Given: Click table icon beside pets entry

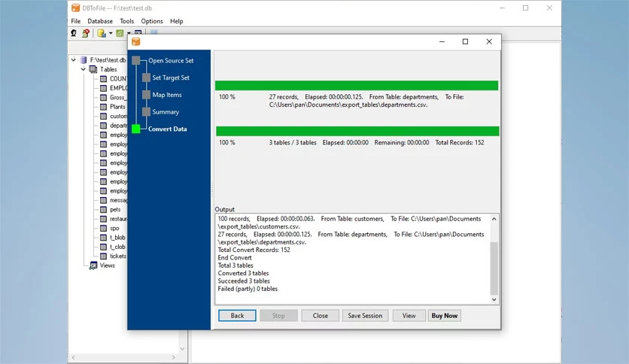Looking at the screenshot, I should (x=103, y=210).
